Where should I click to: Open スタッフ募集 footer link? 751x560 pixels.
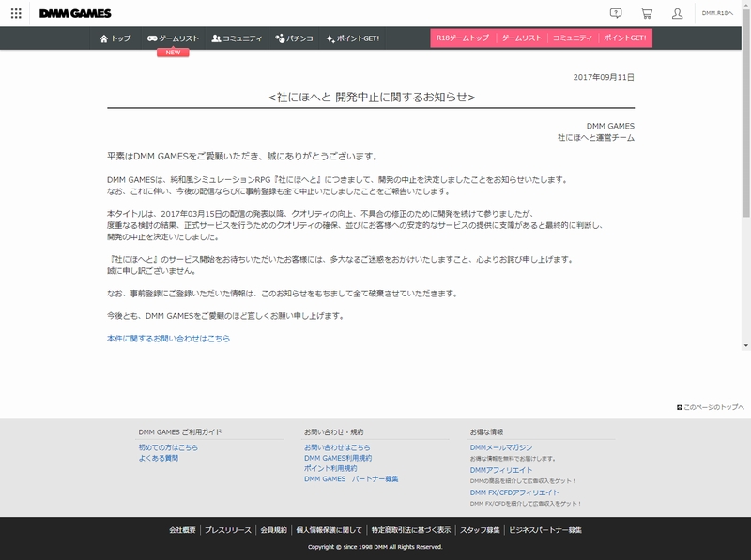[x=480, y=530]
